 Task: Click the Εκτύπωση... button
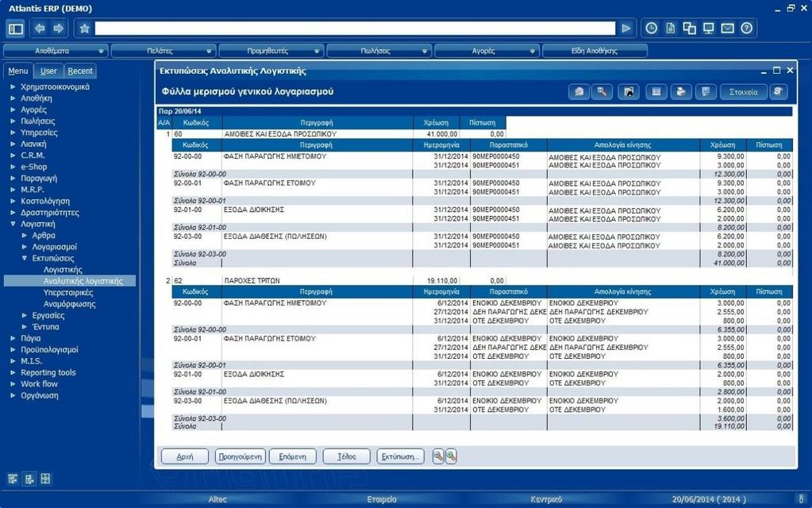(400, 456)
